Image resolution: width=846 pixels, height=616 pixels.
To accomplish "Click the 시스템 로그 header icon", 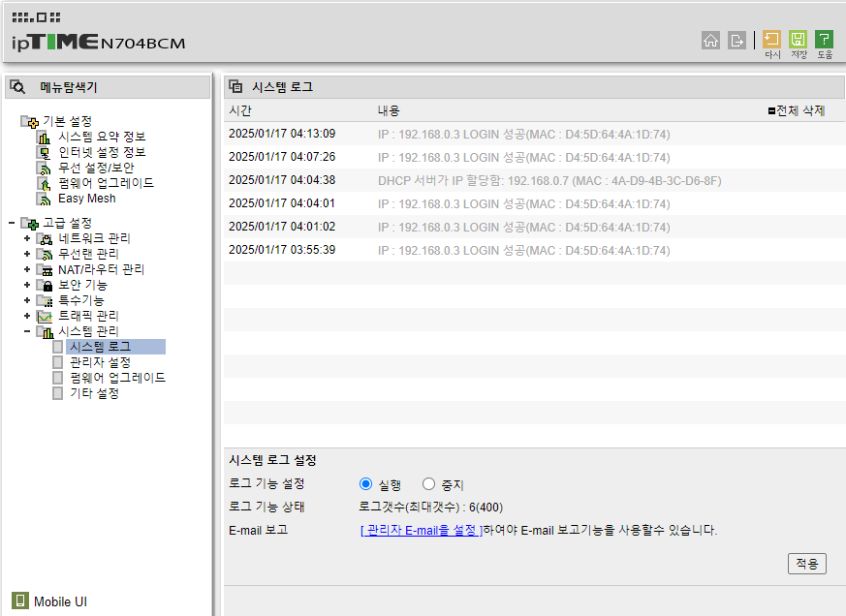I will pos(235,86).
